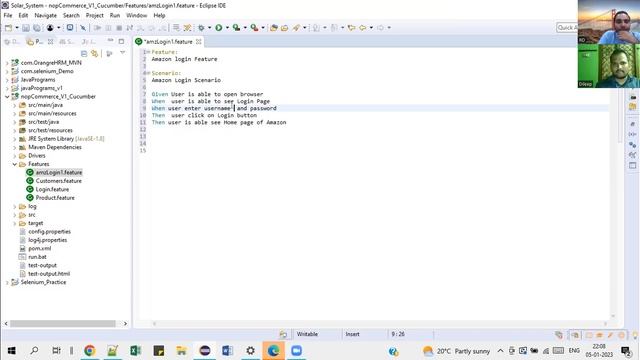The height and width of the screenshot is (360, 640).
Task: Click the Package Explorer horizontal scrollbar
Action: [62, 324]
